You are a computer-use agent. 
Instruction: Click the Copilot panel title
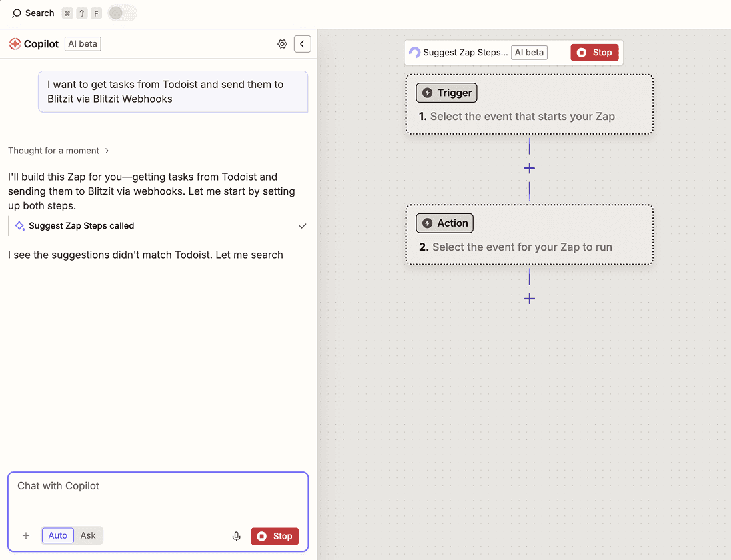coord(41,44)
